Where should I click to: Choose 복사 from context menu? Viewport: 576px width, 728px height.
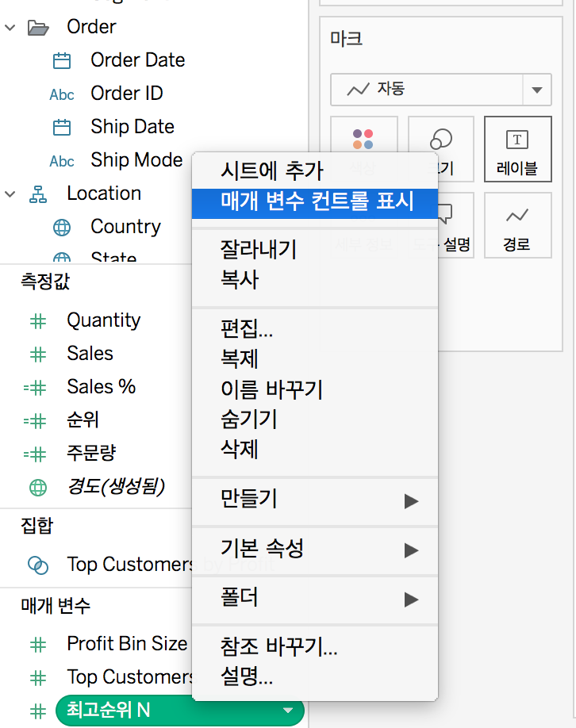click(x=315, y=280)
